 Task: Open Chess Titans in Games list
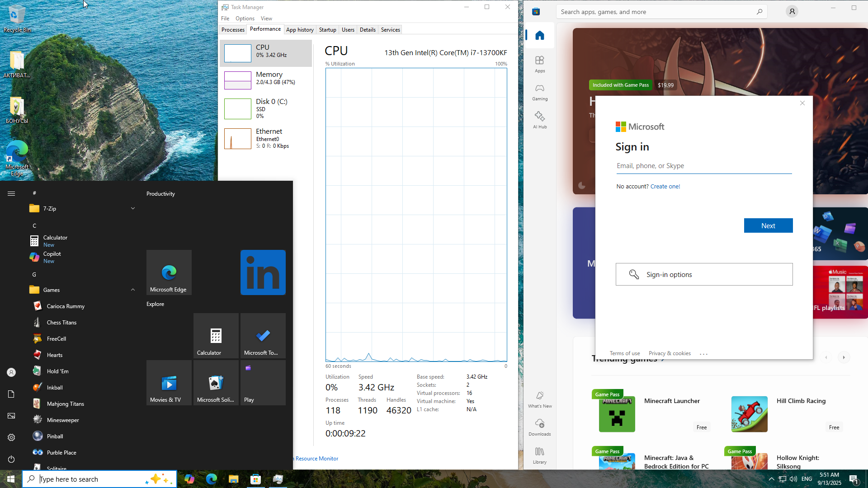point(82,322)
